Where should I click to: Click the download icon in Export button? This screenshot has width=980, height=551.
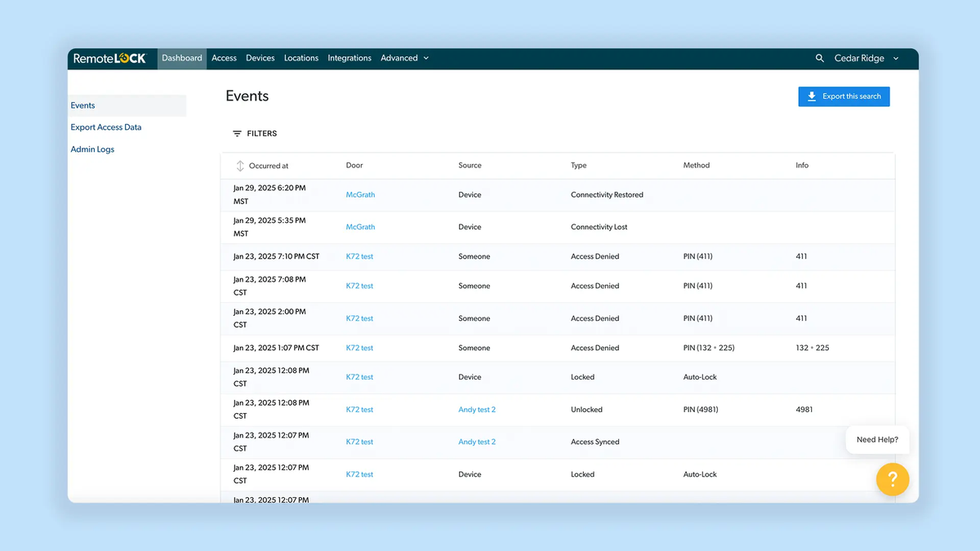point(812,96)
